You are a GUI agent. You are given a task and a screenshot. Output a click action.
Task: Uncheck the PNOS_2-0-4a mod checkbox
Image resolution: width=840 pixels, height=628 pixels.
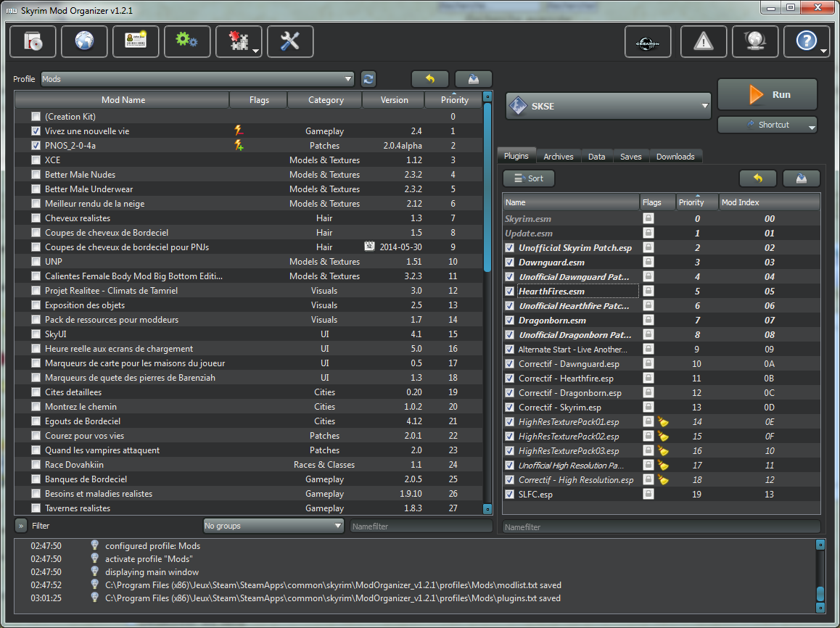36,145
